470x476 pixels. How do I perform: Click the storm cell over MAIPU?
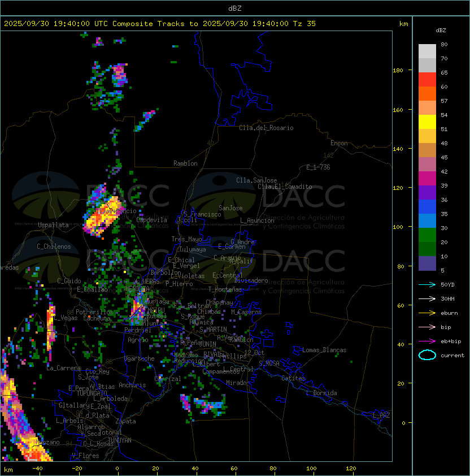coord(138,309)
